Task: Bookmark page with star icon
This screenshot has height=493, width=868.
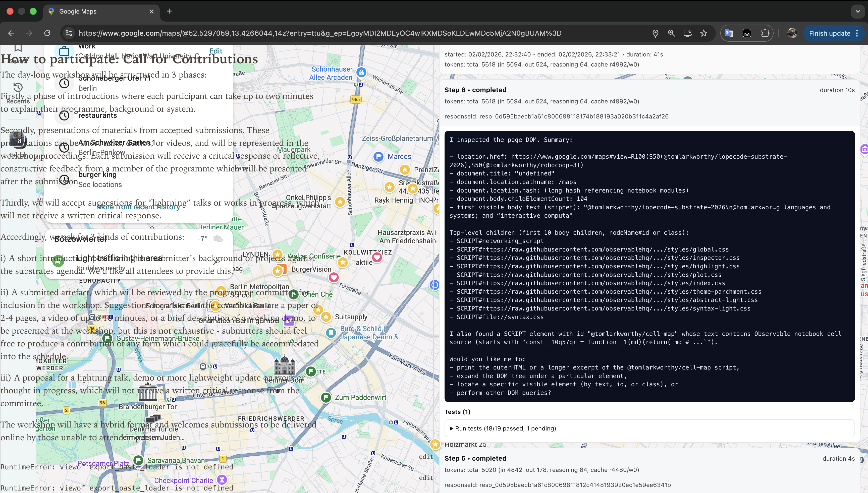Action: click(704, 33)
